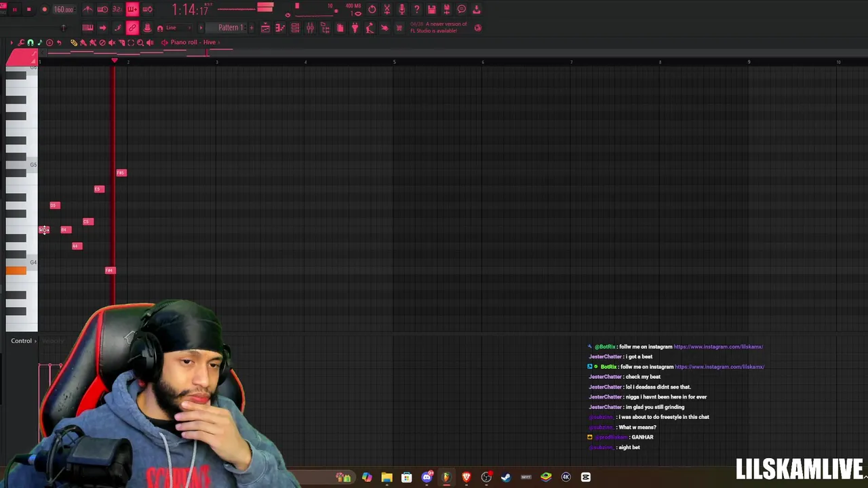Open the piano roll menu arrow
868x488 pixels.
(x=12, y=43)
